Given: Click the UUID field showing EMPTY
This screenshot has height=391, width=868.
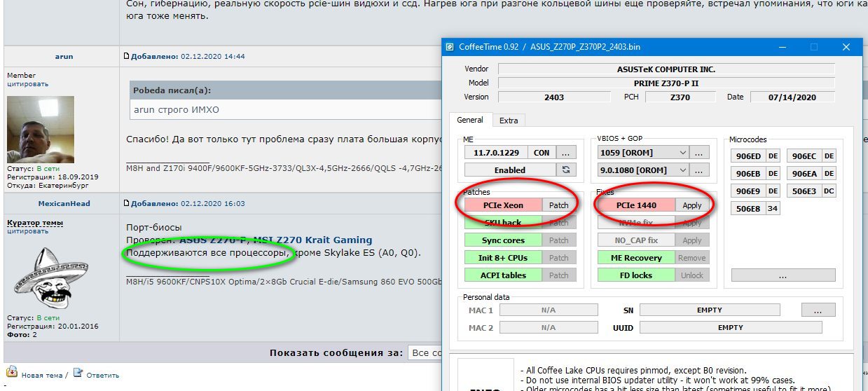Looking at the screenshot, I should point(731,327).
